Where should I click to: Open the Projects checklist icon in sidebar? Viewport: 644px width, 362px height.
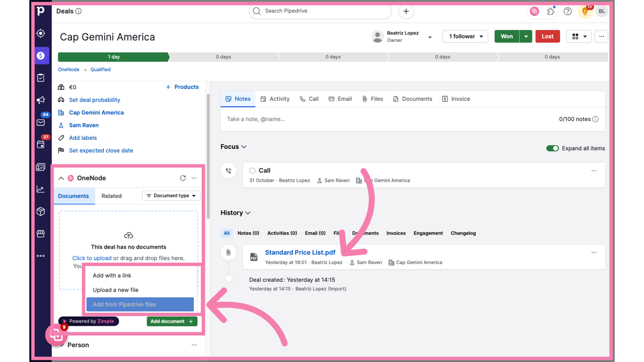coord(41,78)
